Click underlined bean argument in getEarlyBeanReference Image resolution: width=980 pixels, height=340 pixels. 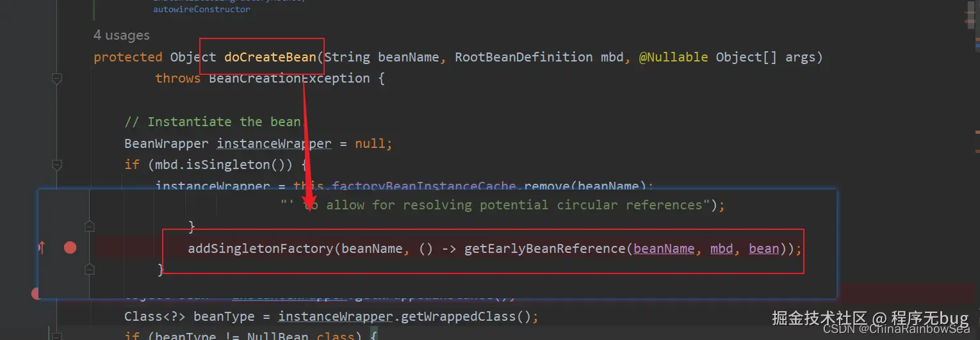click(x=764, y=248)
